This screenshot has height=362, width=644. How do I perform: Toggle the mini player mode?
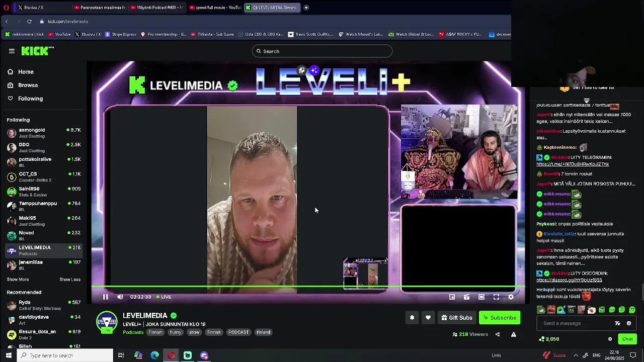coord(452,297)
